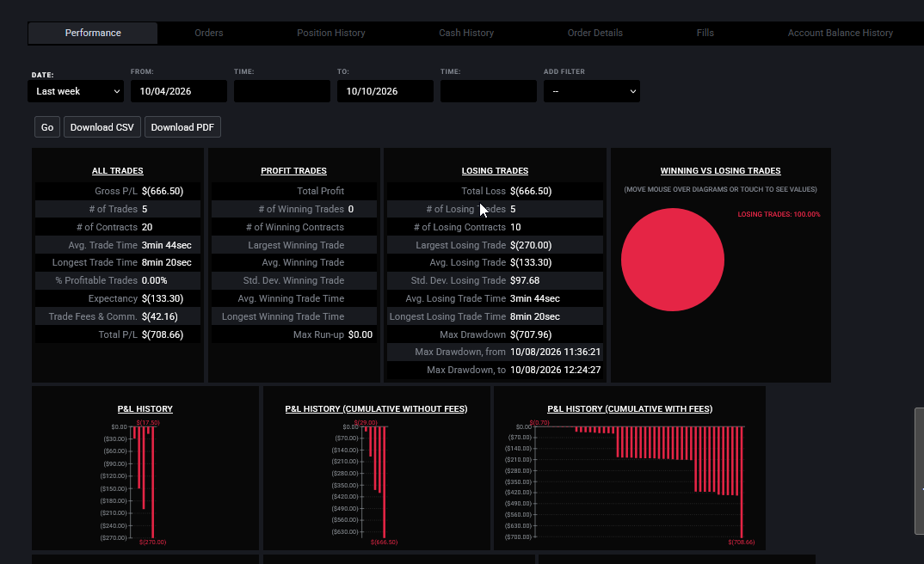Click the Longest Losing Trade Time value 8min 20sec
The width and height of the screenshot is (924, 564).
tap(534, 316)
